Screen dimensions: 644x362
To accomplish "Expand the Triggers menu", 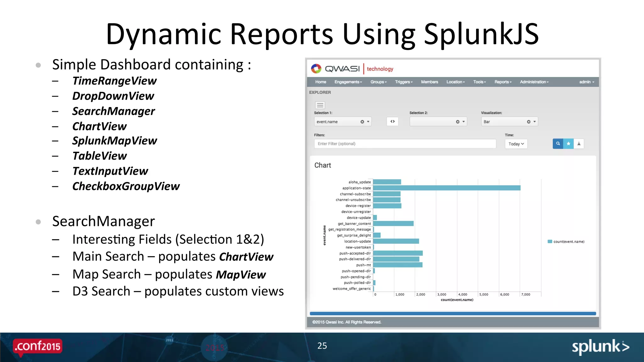I will click(404, 82).
